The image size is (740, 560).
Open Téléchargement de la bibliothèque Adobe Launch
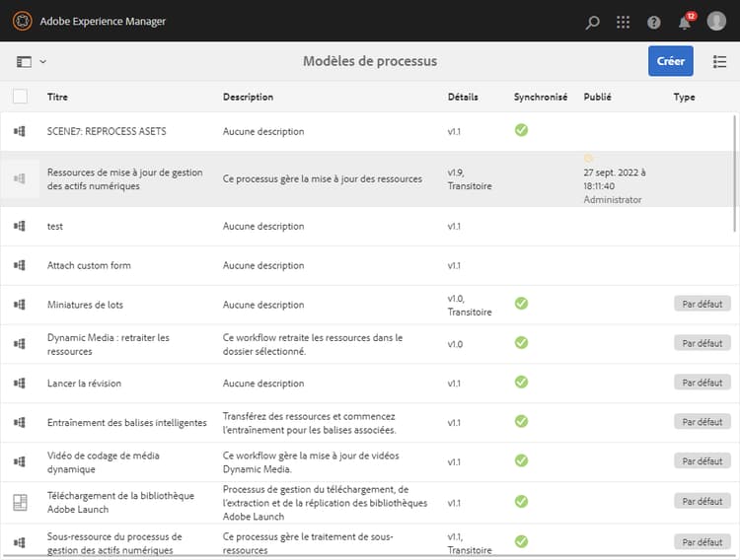pyautogui.click(x=120, y=502)
